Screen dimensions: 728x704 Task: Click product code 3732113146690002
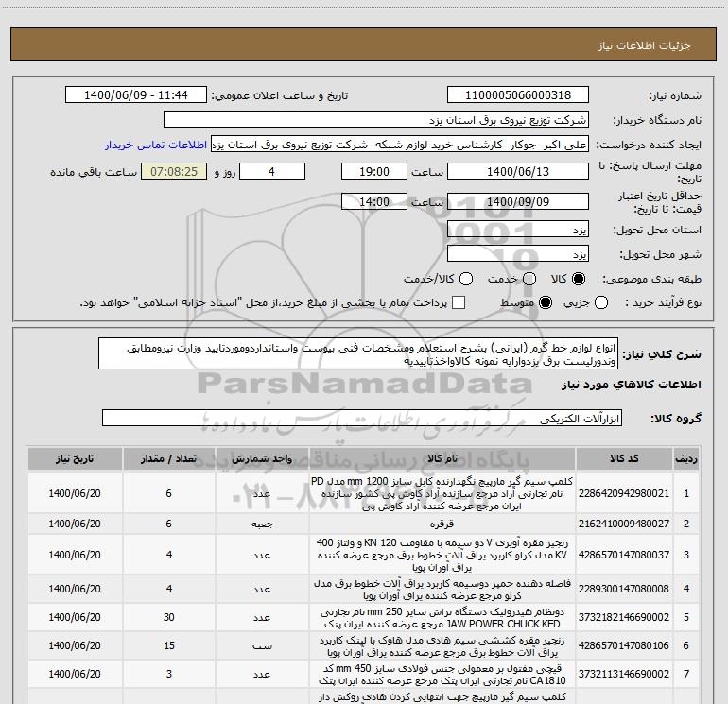tap(624, 674)
